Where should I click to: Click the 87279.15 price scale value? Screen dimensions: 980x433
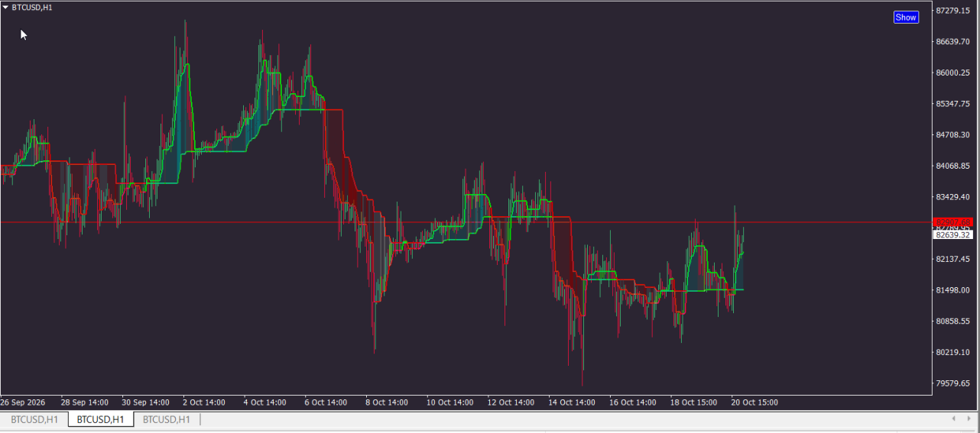pyautogui.click(x=952, y=11)
